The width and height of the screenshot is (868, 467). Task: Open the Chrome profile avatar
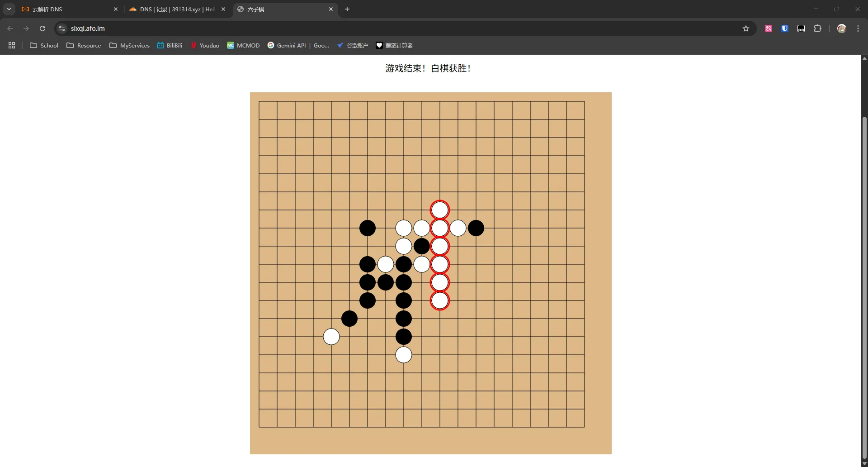841,29
